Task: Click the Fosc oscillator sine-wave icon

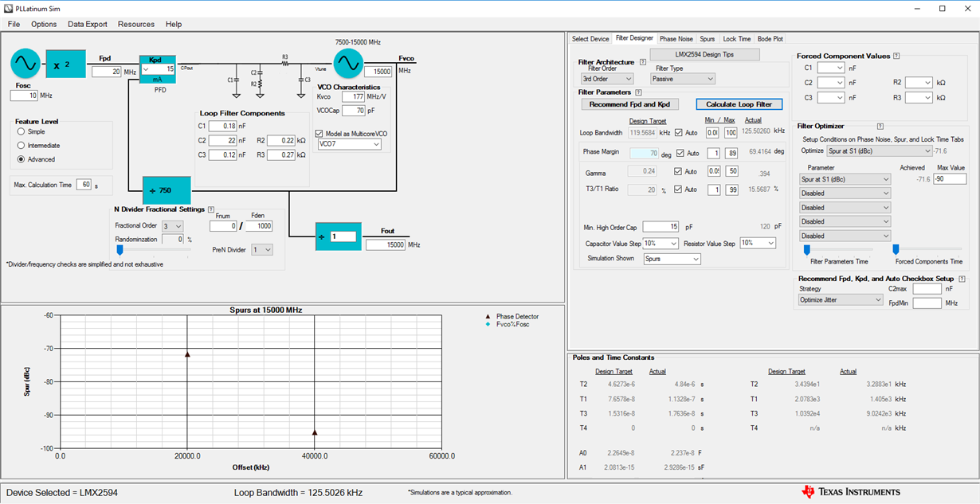Action: click(x=25, y=63)
